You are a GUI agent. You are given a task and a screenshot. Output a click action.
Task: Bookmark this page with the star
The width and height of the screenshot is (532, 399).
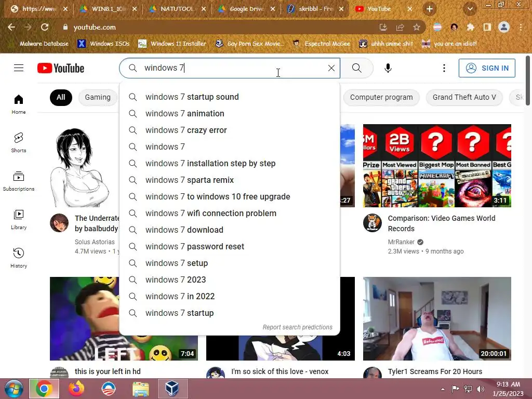point(417,27)
